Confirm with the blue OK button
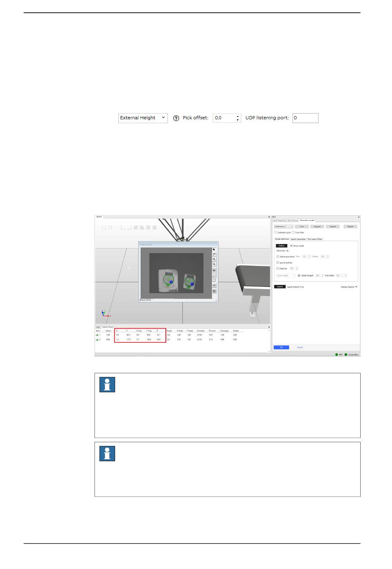392x569 pixels. pyautogui.click(x=281, y=347)
